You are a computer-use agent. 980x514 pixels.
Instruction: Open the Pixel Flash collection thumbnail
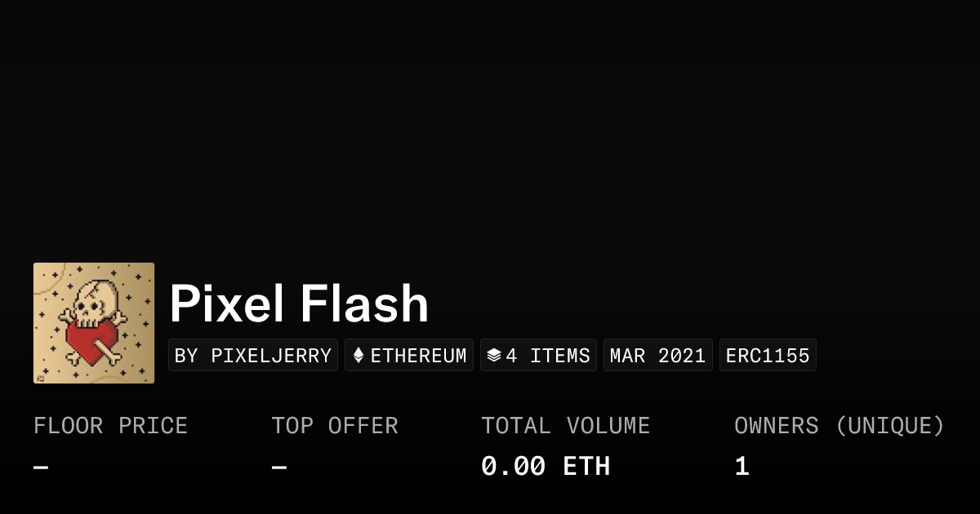[x=94, y=323]
